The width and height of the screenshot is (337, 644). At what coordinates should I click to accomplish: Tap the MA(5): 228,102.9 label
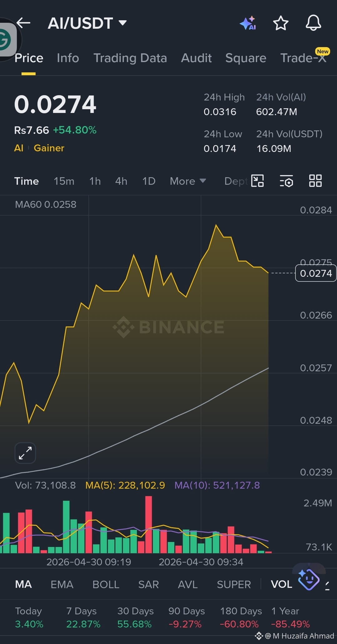(125, 485)
